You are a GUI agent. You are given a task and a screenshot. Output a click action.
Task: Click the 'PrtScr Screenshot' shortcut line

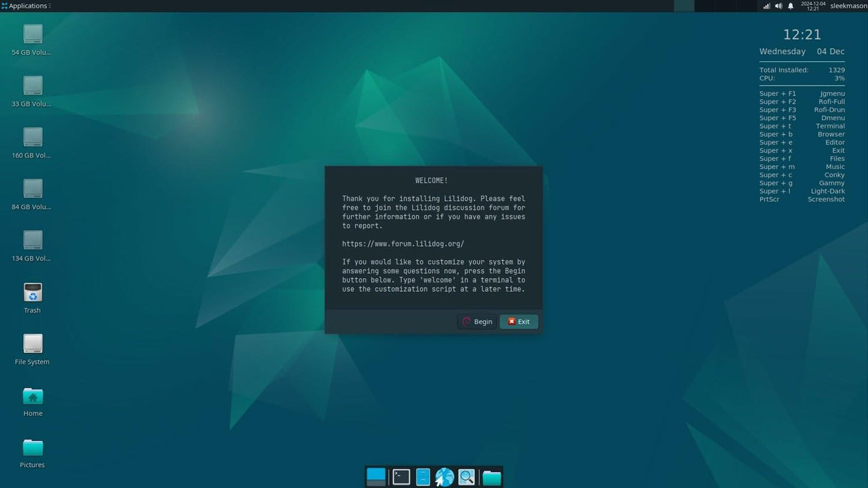[802, 199]
